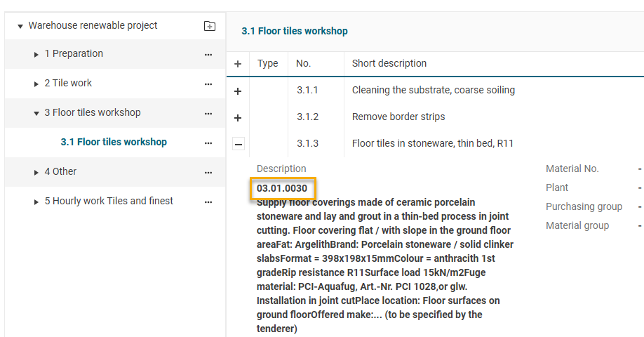This screenshot has width=644, height=337.
Task: Select the 4 Other tree item
Action: click(x=60, y=171)
